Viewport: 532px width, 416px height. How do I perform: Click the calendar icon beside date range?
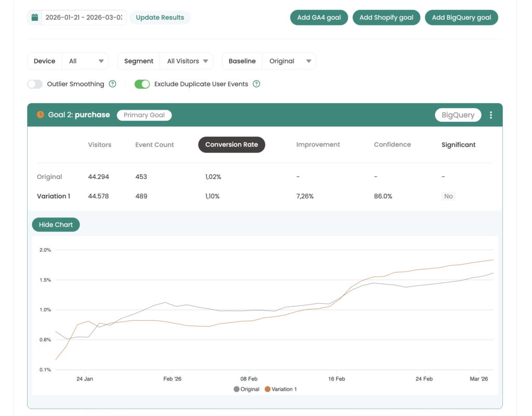tap(35, 18)
